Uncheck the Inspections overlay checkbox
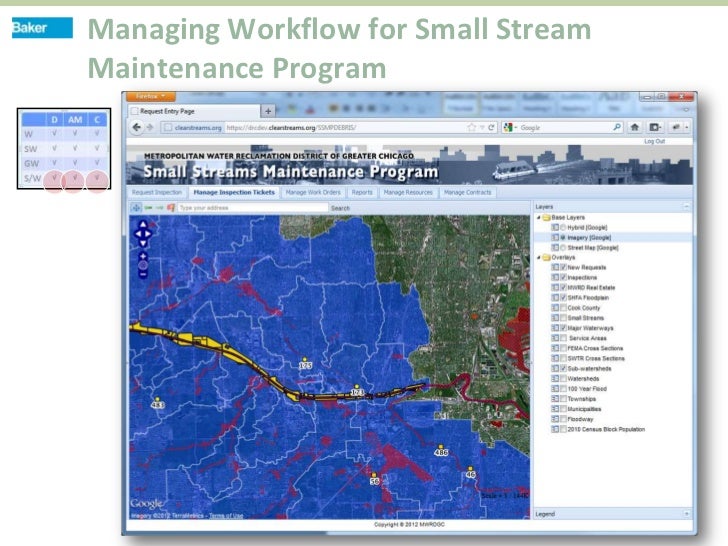This screenshot has height=546, width=728. (563, 277)
